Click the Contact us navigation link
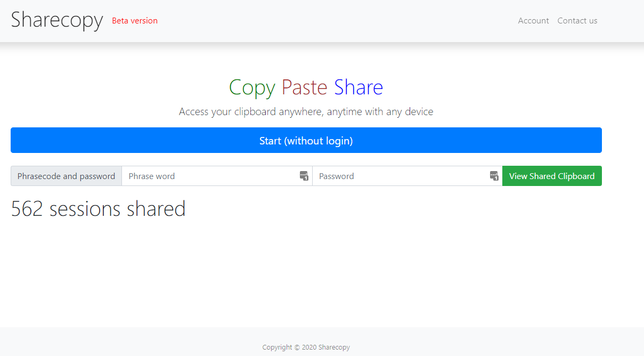The height and width of the screenshot is (356, 644). tap(577, 20)
